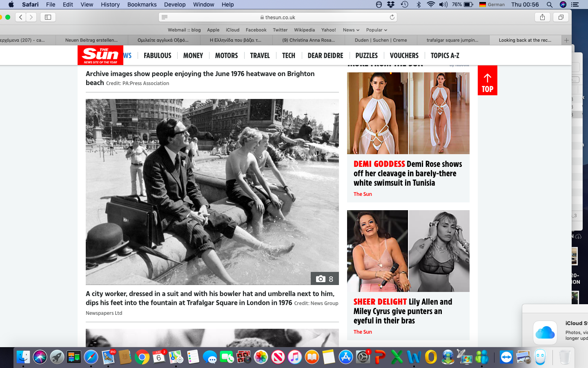Launch Microsoft Excel from Dock
This screenshot has width=588, height=368.
tap(396, 357)
